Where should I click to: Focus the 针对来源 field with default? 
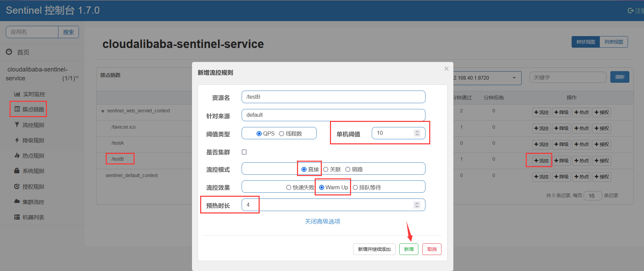(x=333, y=115)
